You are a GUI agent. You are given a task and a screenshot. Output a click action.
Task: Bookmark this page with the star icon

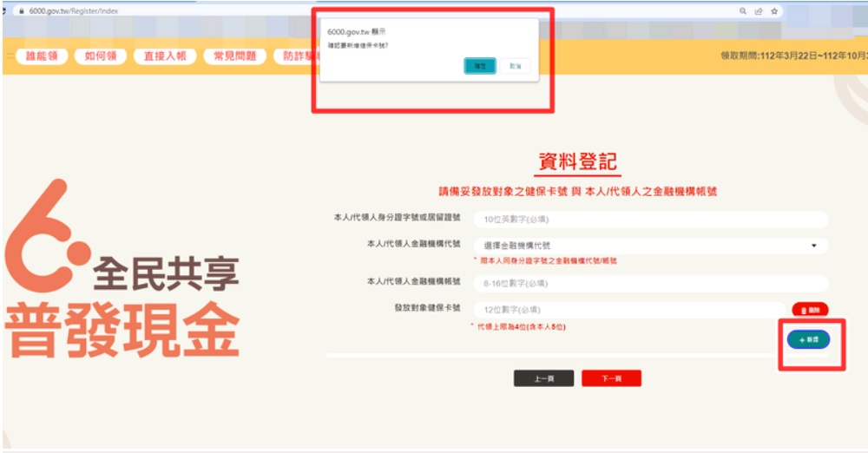coord(774,11)
